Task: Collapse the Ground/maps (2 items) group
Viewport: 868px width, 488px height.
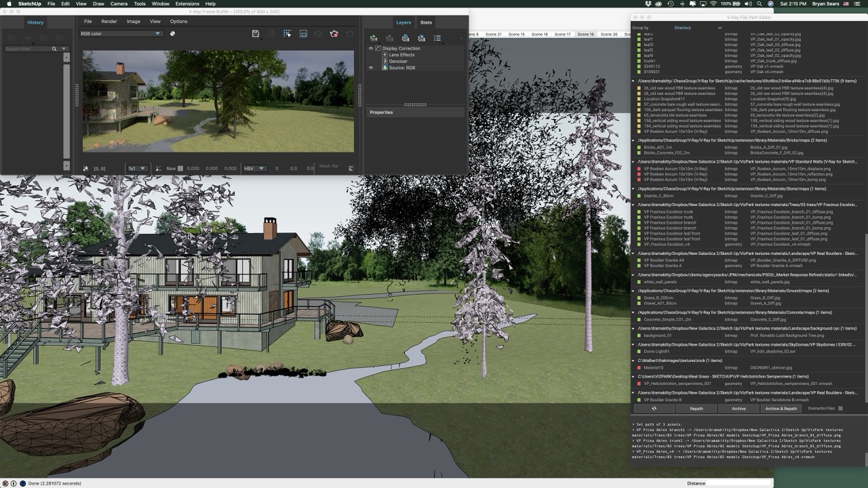Action: [634, 291]
